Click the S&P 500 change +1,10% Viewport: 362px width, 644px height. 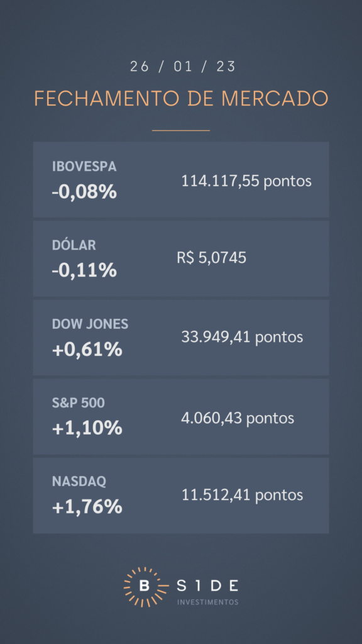click(x=87, y=428)
